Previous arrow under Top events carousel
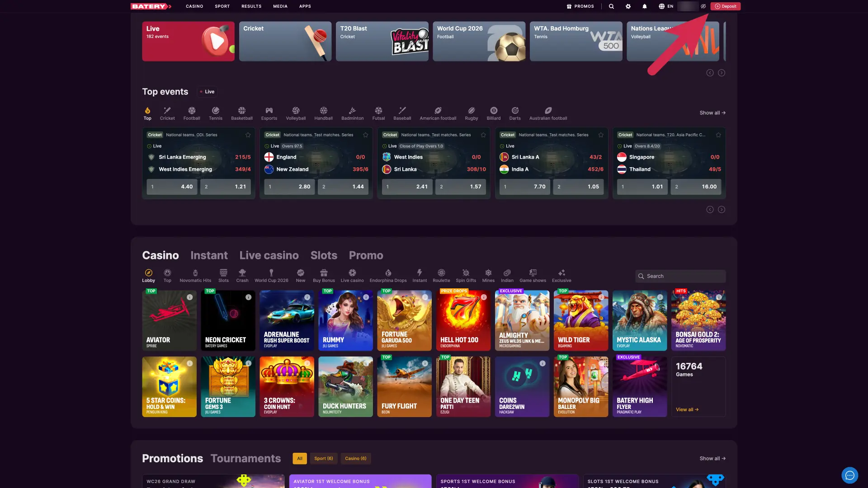This screenshot has height=488, width=868. pos(710,210)
